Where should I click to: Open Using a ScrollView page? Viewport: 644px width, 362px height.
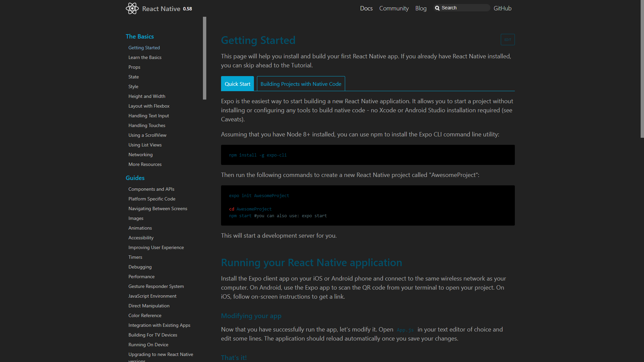[x=147, y=135]
